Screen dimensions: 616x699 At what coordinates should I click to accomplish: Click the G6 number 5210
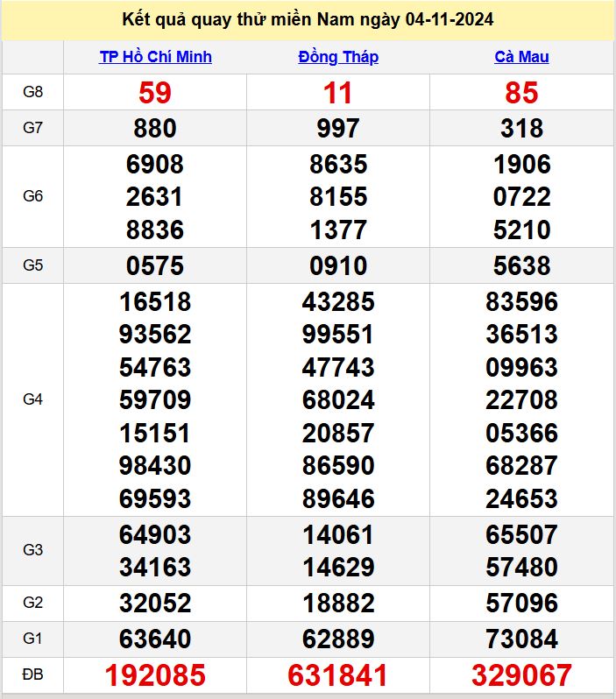point(522,230)
